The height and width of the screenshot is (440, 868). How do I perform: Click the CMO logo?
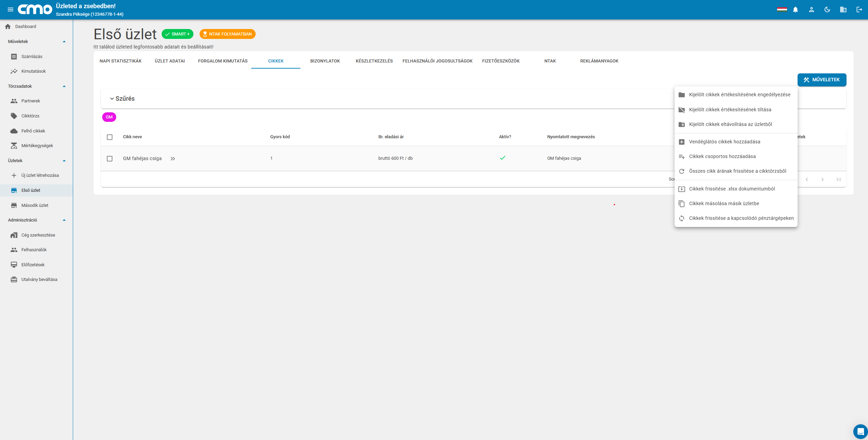pos(35,10)
